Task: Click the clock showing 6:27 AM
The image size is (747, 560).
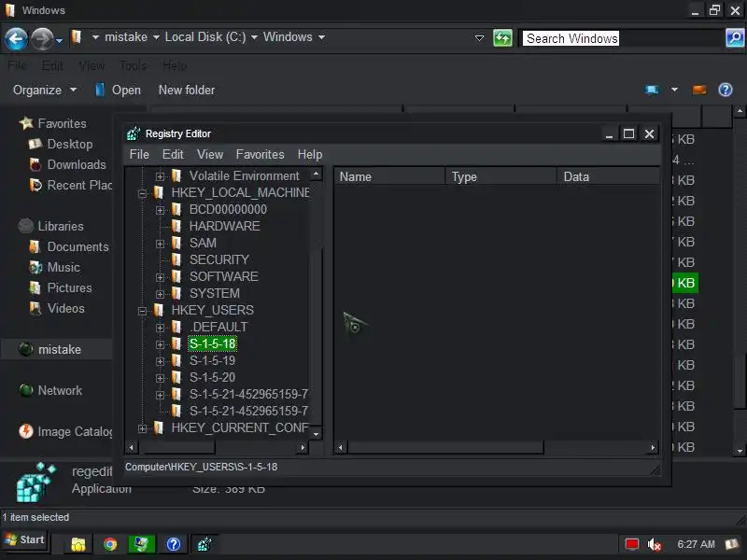Action: coord(696,544)
